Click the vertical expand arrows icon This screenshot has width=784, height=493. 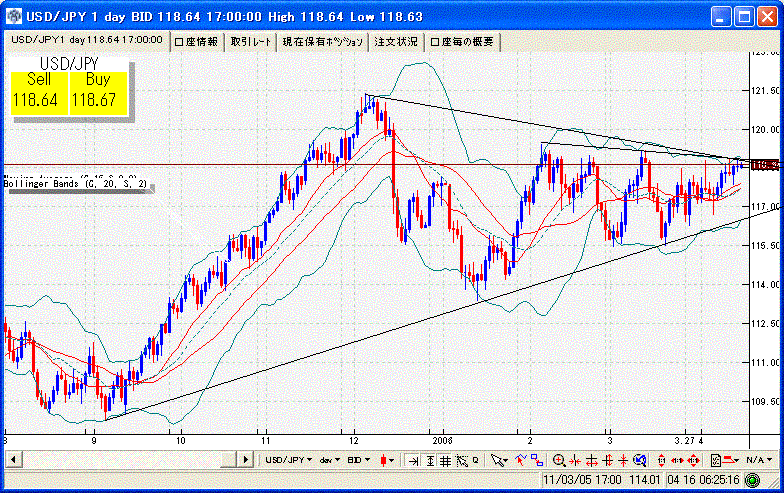(608, 460)
